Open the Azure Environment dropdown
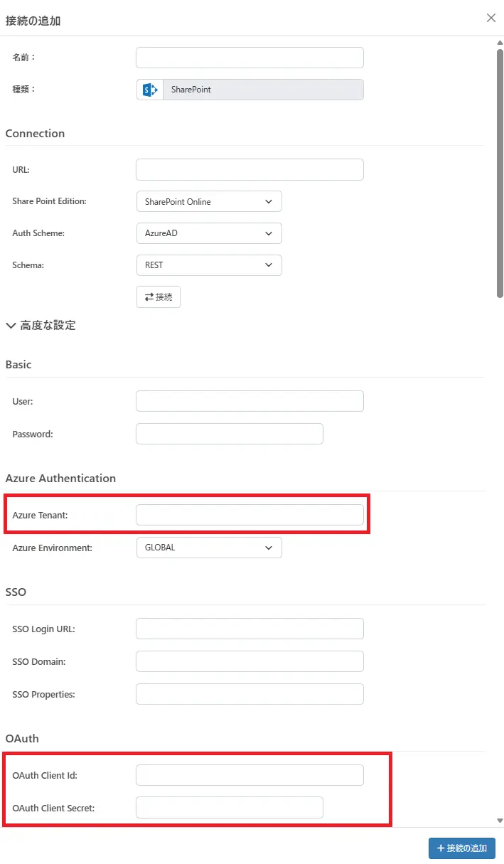504x864 pixels. [209, 548]
